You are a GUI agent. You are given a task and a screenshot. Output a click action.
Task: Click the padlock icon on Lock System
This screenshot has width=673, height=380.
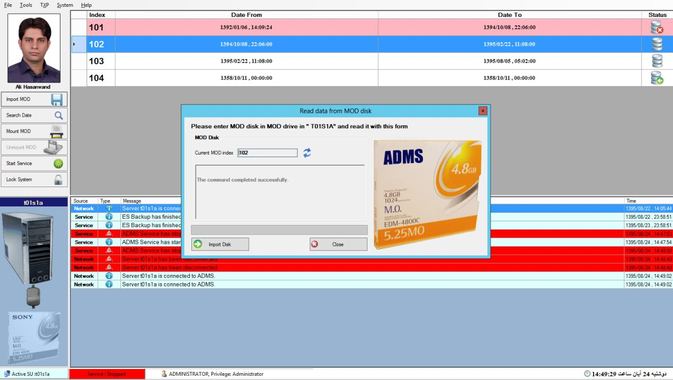click(x=58, y=179)
